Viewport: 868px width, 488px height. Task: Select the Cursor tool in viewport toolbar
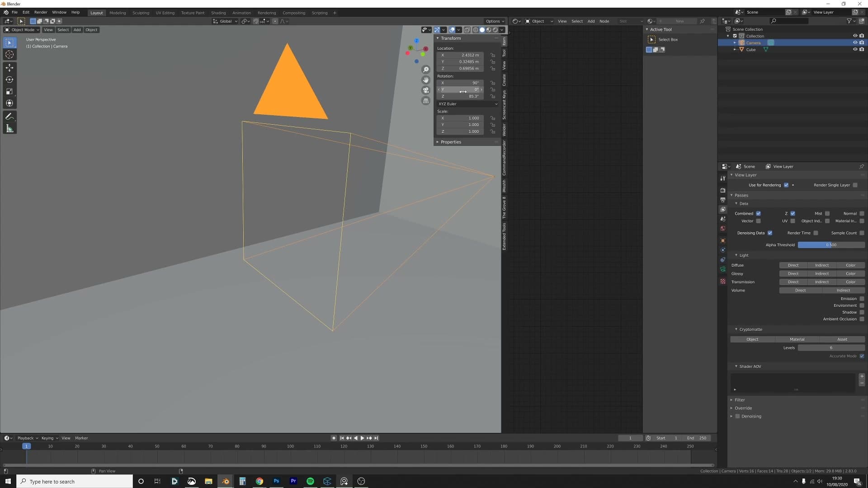[9, 55]
